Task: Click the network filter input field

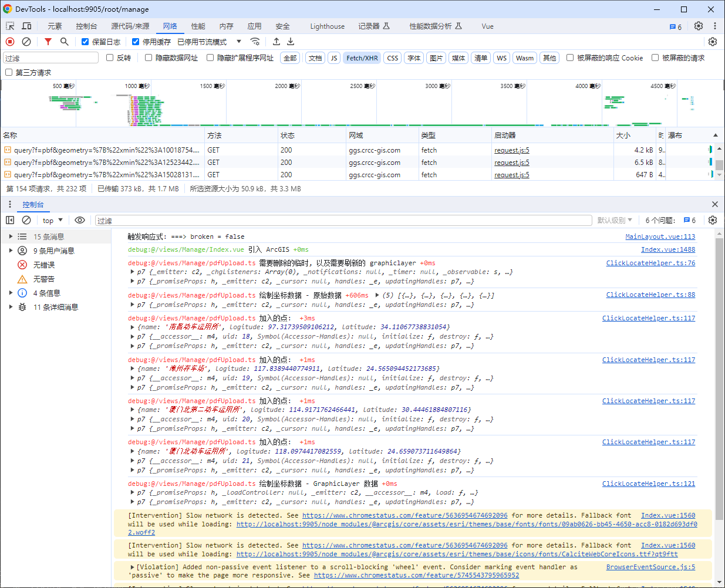Action: tap(51, 58)
